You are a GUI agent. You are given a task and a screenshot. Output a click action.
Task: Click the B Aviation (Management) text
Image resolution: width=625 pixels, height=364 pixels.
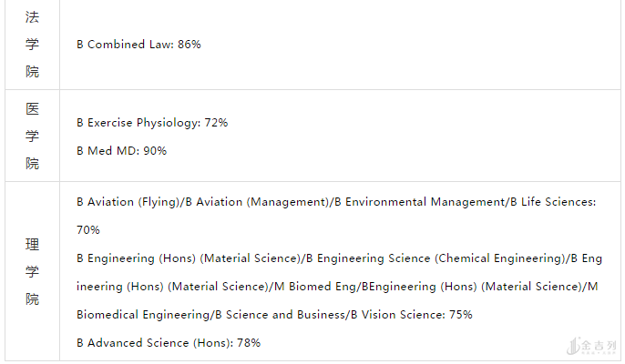(256, 201)
